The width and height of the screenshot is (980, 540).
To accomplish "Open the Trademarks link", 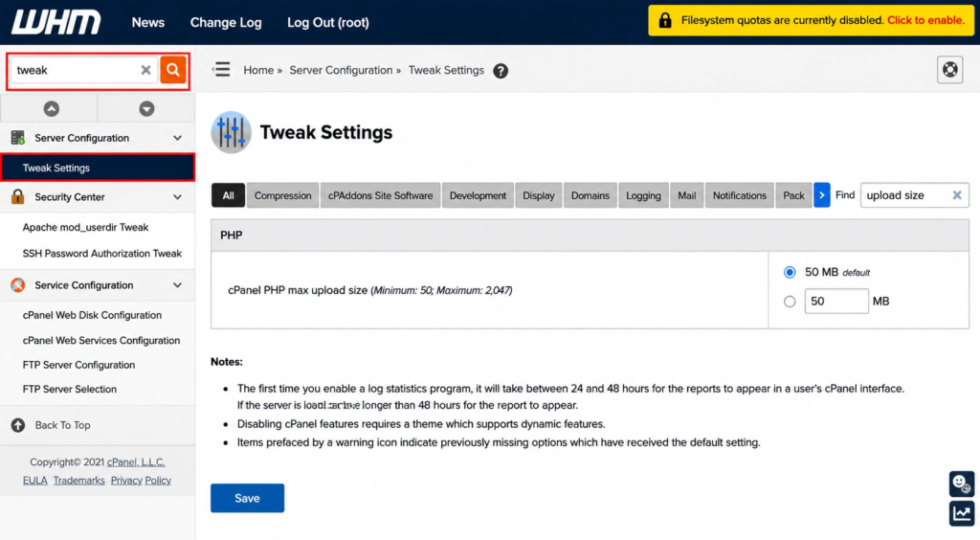I will pyautogui.click(x=78, y=481).
